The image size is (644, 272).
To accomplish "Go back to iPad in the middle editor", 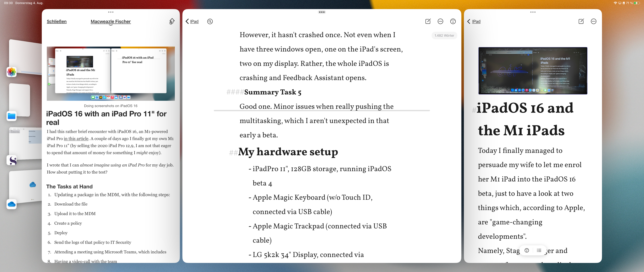I will (192, 22).
